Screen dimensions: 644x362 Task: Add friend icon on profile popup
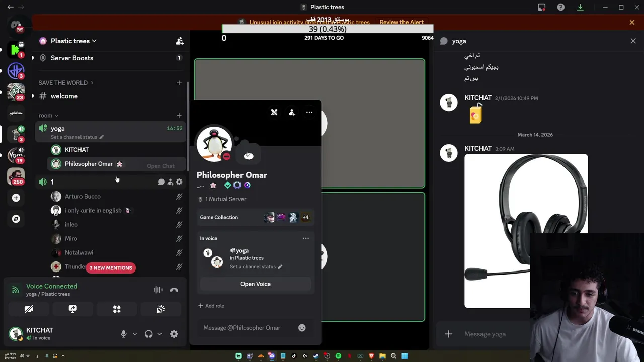[x=292, y=112]
